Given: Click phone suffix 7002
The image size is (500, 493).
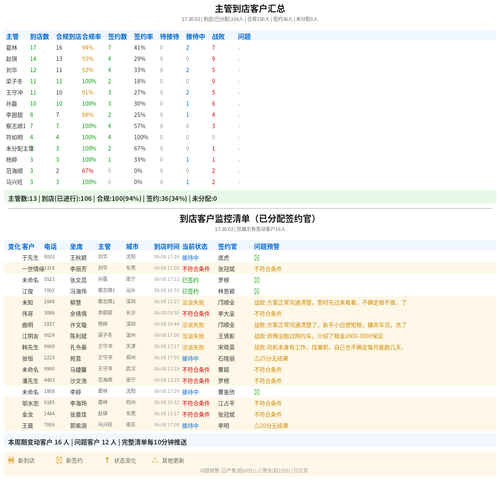Looking at the screenshot, I should tap(49, 290).
